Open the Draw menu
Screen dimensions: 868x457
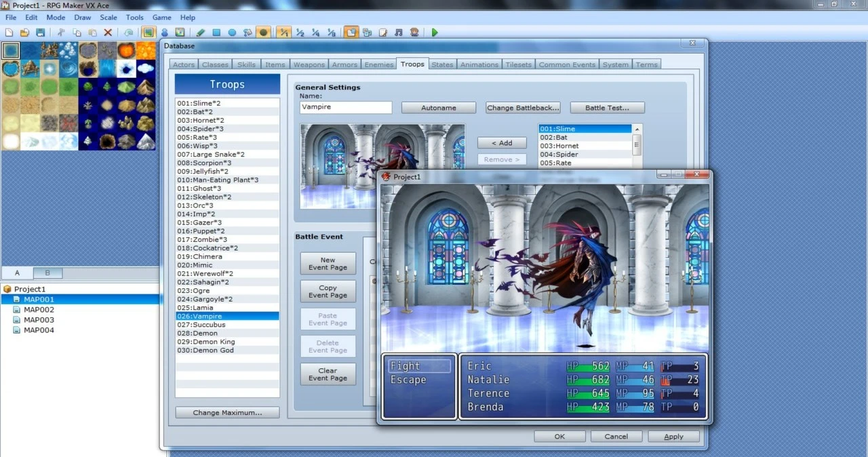pos(82,18)
